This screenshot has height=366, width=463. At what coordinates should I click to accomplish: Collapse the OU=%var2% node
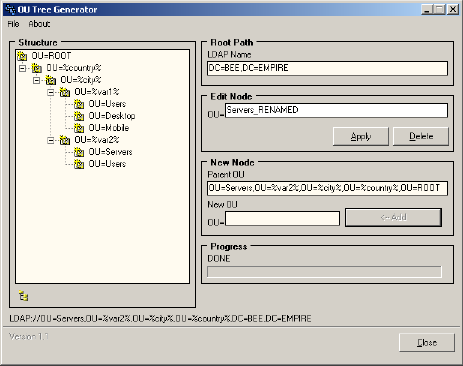51,140
